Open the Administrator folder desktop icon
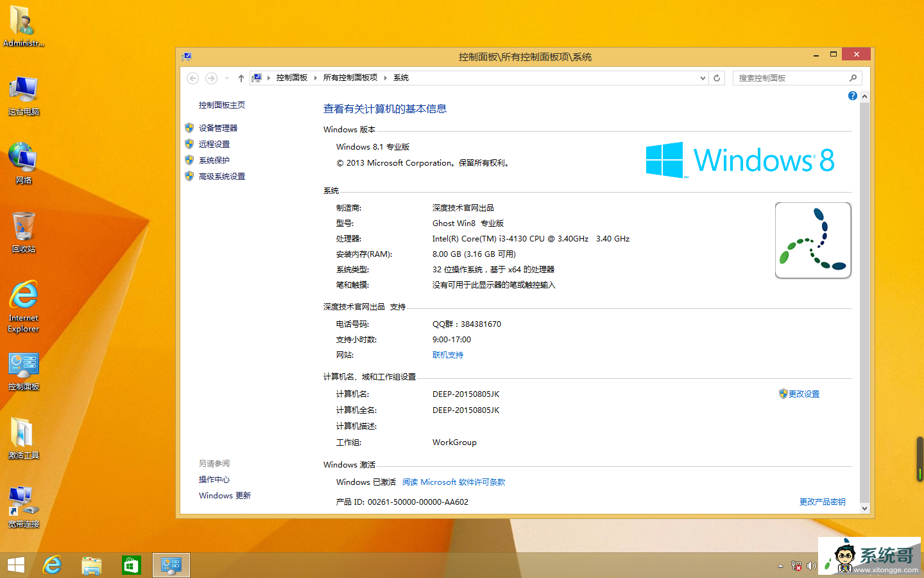This screenshot has width=924, height=578. (x=23, y=26)
